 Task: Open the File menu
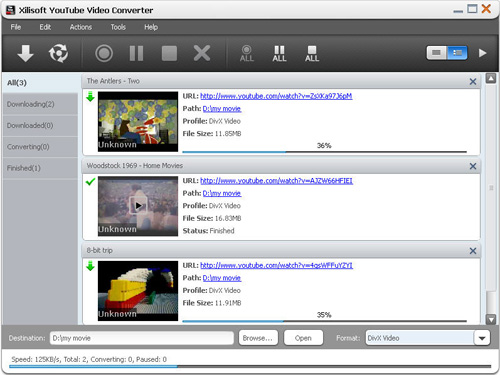16,27
